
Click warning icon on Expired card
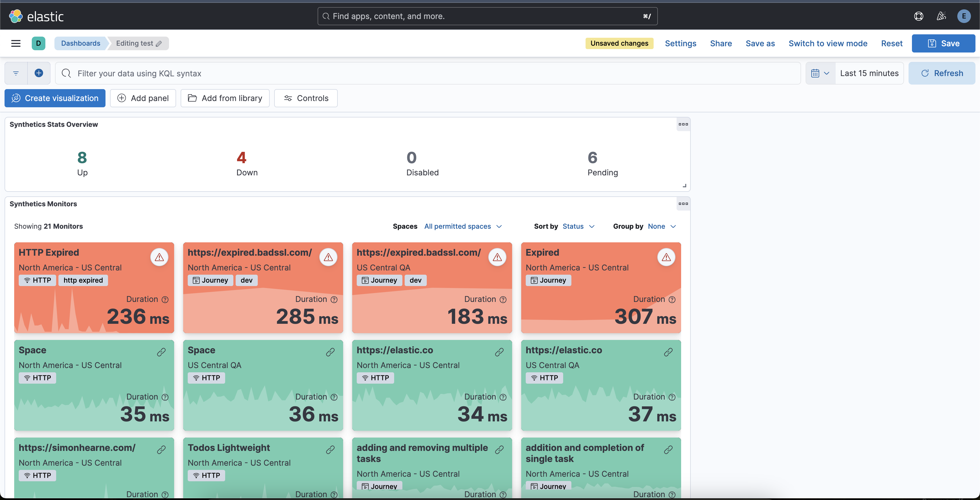click(666, 257)
